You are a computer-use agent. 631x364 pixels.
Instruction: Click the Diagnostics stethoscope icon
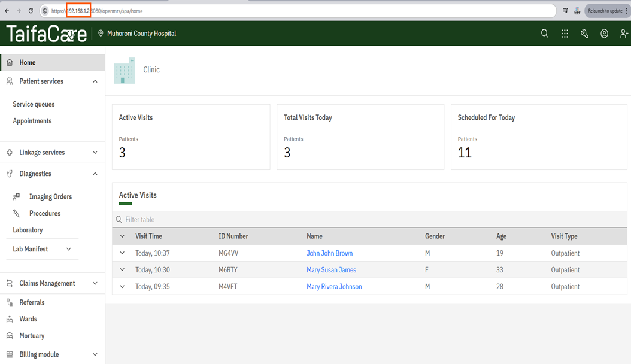[x=10, y=174]
